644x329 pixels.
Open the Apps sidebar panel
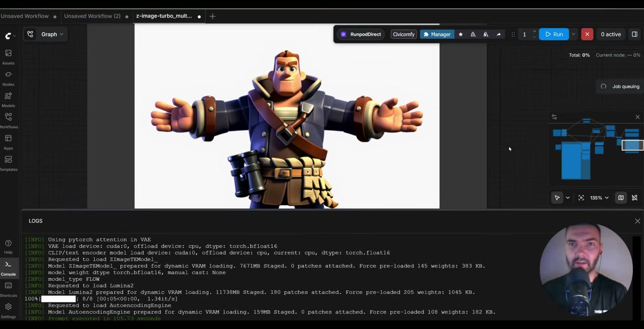[8, 142]
